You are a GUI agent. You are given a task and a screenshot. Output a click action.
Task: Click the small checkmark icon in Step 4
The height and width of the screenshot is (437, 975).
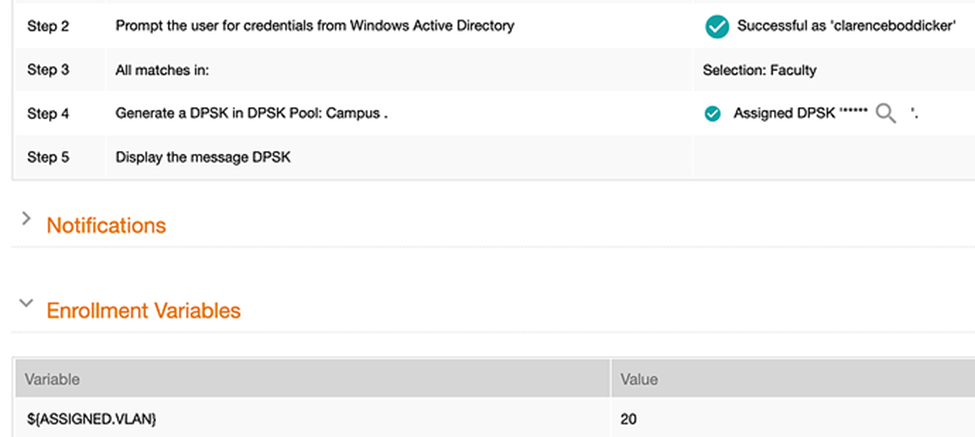(713, 114)
